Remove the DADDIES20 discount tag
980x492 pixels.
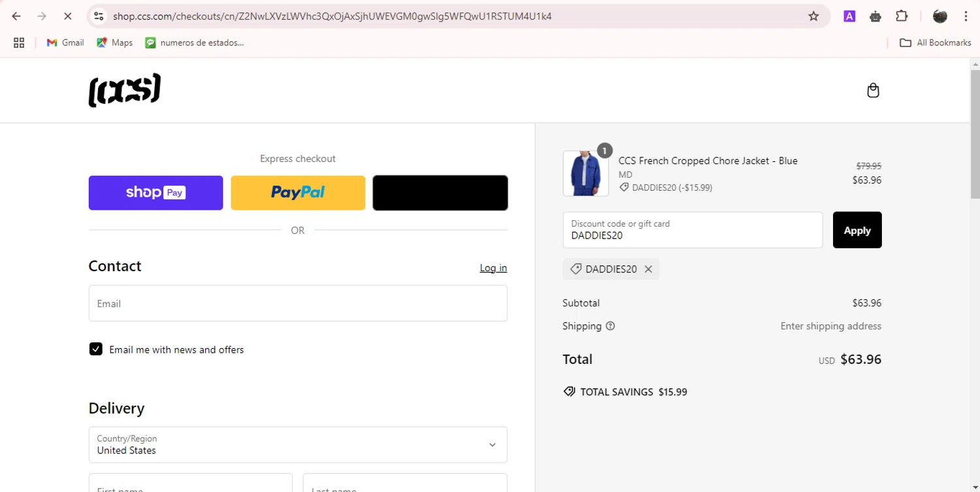click(x=648, y=269)
